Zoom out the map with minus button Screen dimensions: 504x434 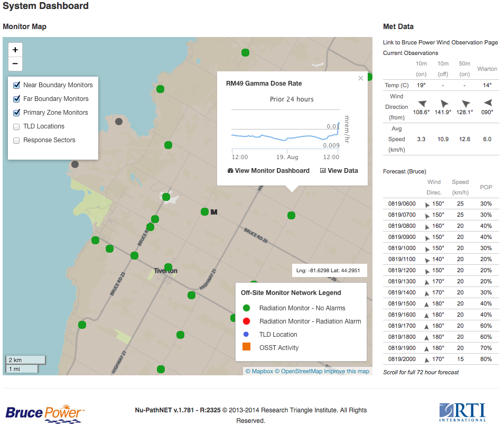(x=15, y=64)
